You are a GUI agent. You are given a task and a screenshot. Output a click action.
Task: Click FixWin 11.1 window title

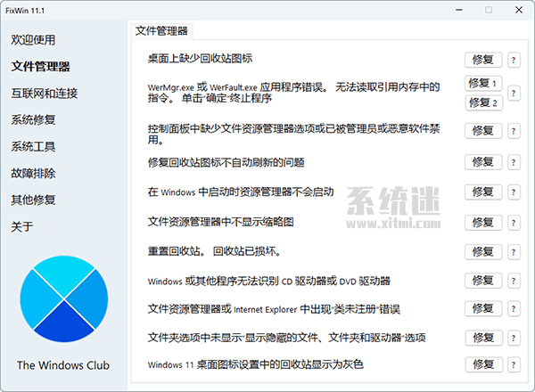click(x=25, y=11)
